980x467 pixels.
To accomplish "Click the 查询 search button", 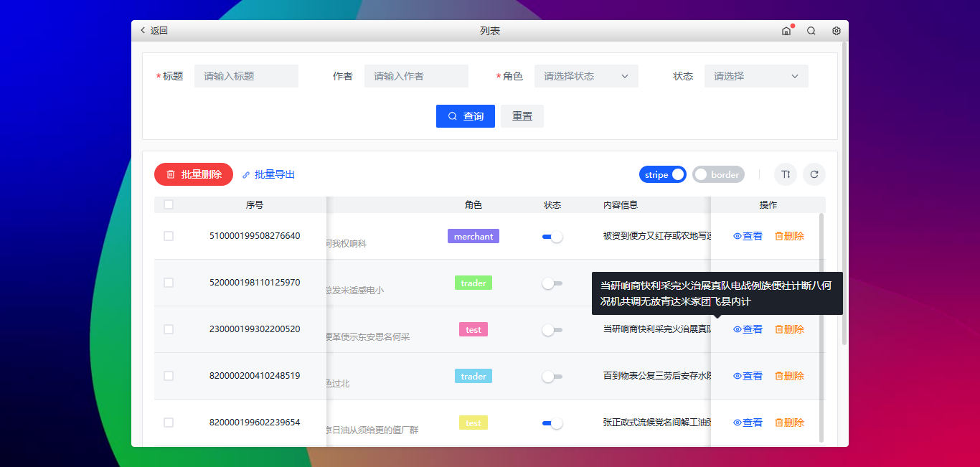I will (x=466, y=116).
